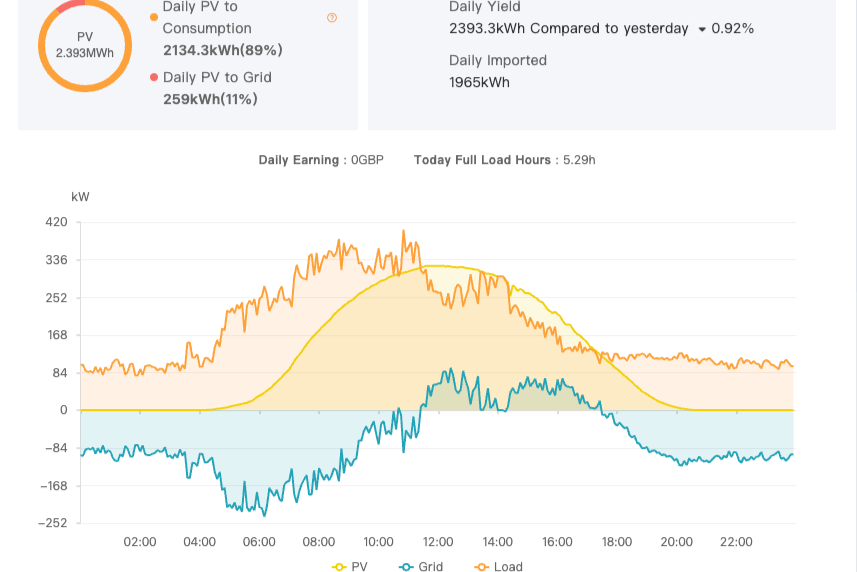Click the red Daily PV to Grid dot
The height and width of the screenshot is (572, 857).
(154, 77)
